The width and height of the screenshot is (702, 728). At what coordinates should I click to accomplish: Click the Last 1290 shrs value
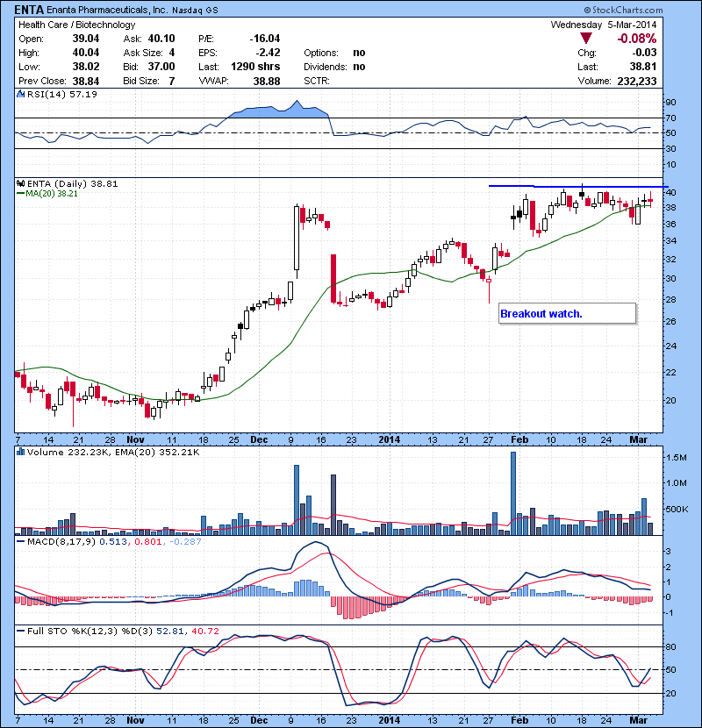click(255, 67)
